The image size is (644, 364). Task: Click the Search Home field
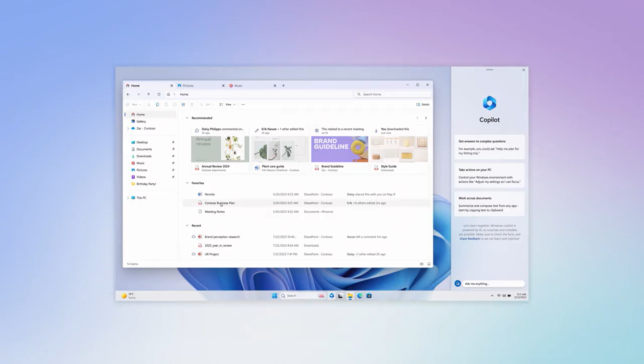click(x=392, y=94)
